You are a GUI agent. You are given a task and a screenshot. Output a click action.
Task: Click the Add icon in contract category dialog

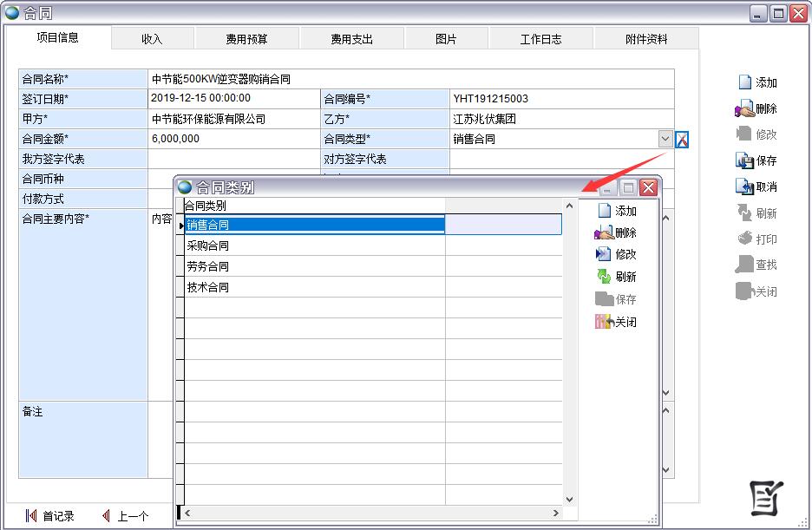[x=605, y=211]
